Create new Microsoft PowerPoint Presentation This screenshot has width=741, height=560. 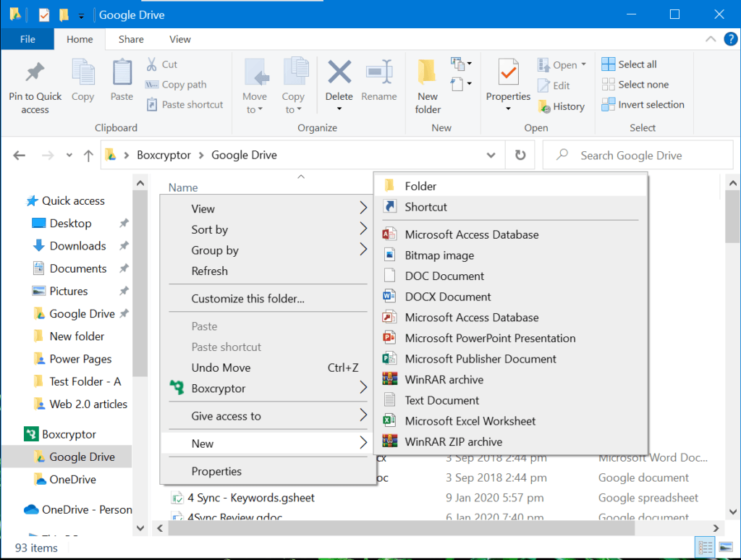pos(510,339)
